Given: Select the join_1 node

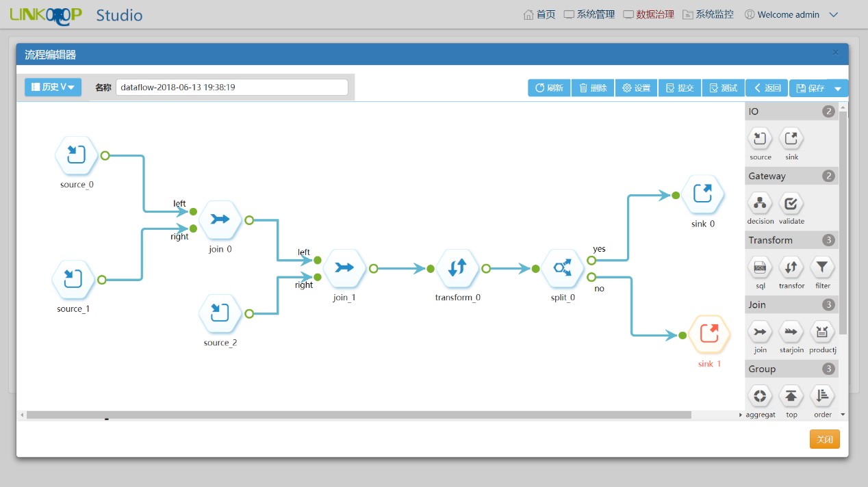Looking at the screenshot, I should click(344, 268).
